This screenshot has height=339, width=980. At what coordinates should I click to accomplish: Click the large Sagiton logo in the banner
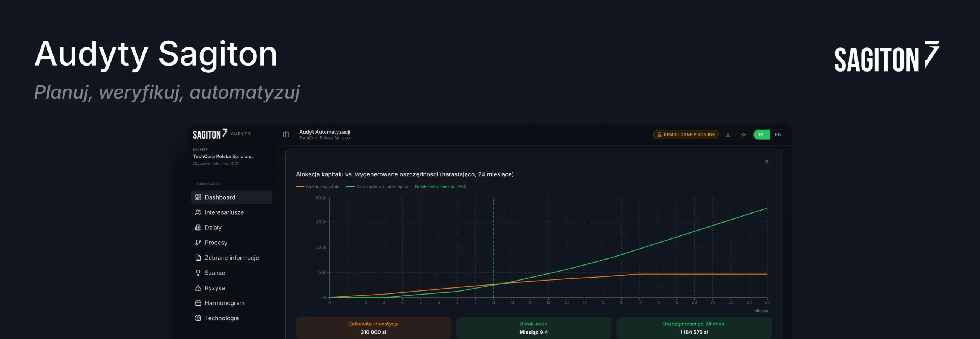pyautogui.click(x=887, y=56)
